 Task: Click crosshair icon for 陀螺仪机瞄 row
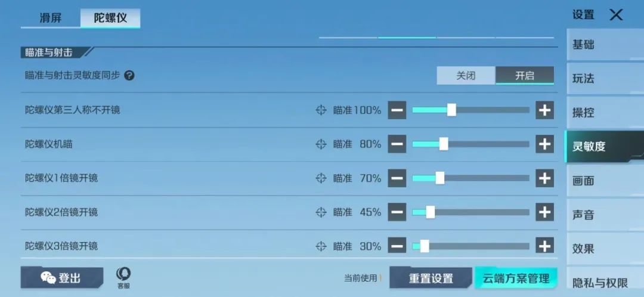click(321, 144)
